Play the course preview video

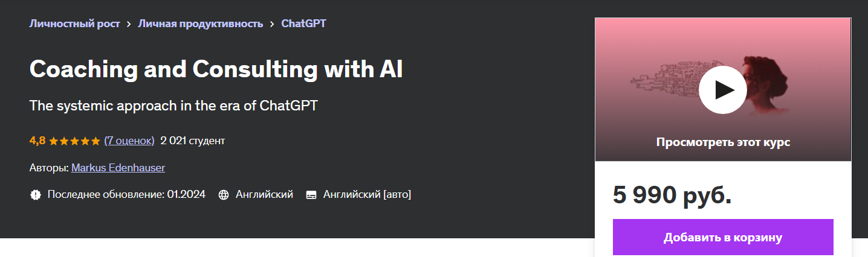tap(722, 90)
